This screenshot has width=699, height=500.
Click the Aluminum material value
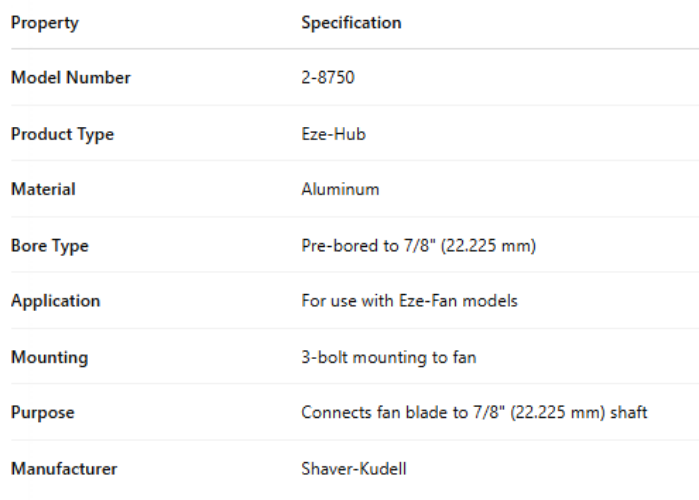coord(340,189)
